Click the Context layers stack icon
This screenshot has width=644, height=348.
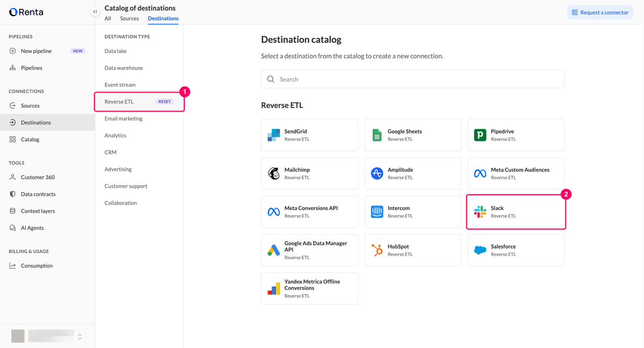coord(13,211)
